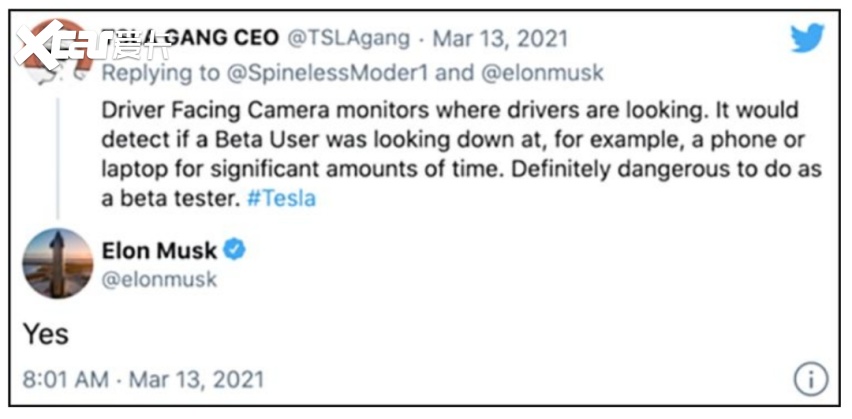Image resolution: width=852 pixels, height=419 pixels.
Task: Open Elon Musk's profile avatar
Action: (58, 263)
